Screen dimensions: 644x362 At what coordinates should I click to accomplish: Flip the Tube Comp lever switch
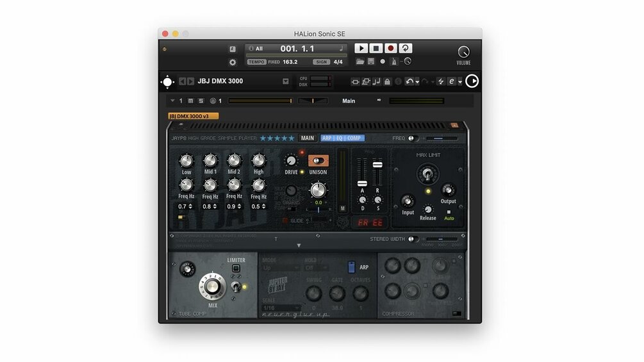tap(236, 286)
